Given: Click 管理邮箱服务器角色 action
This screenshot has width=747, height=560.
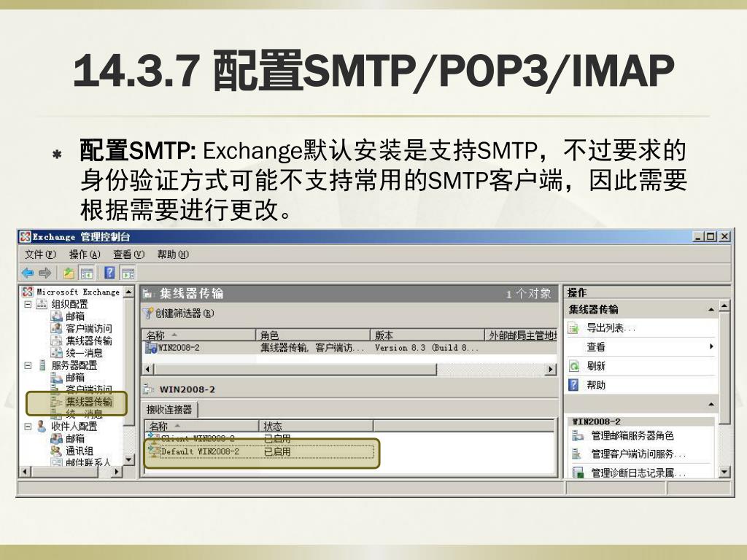Looking at the screenshot, I should coord(632,435).
